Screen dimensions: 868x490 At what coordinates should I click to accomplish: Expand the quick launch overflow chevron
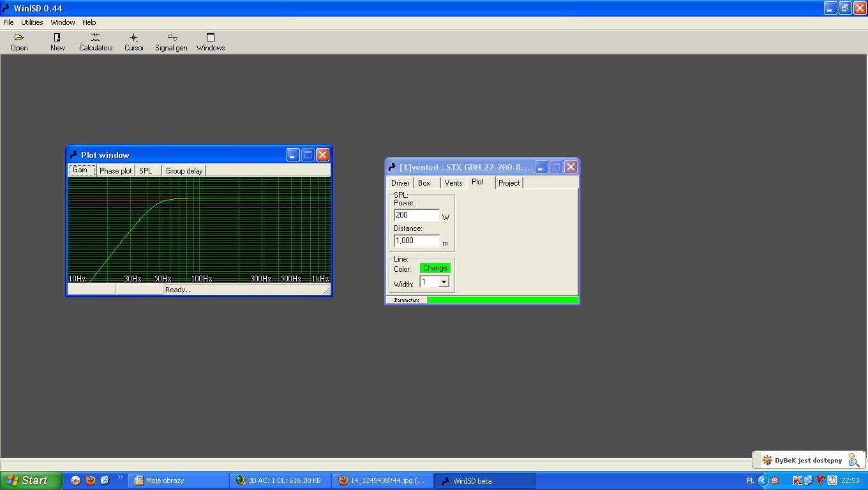click(120, 477)
